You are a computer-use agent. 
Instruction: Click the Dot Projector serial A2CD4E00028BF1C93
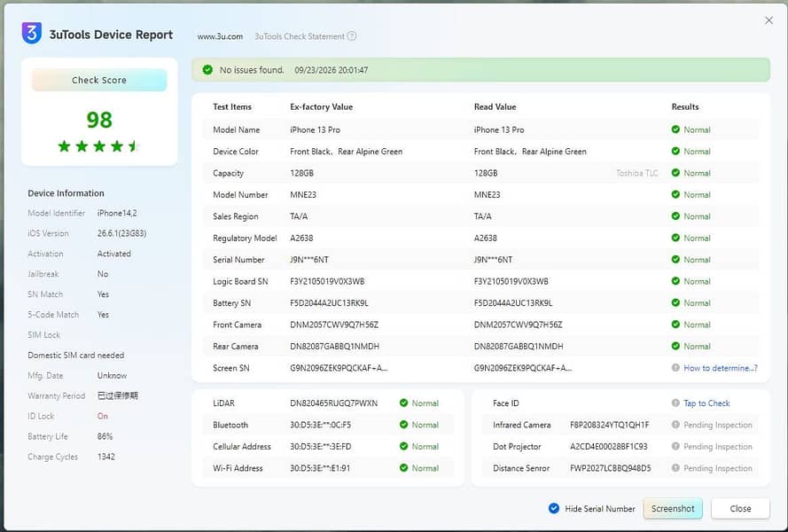609,447
